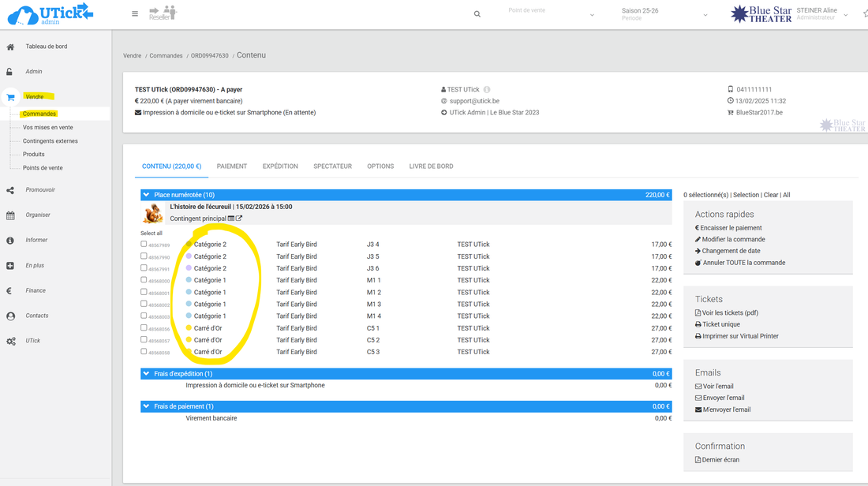Click the squirrel event thumbnail
This screenshot has width=868, height=486.
pos(152,213)
